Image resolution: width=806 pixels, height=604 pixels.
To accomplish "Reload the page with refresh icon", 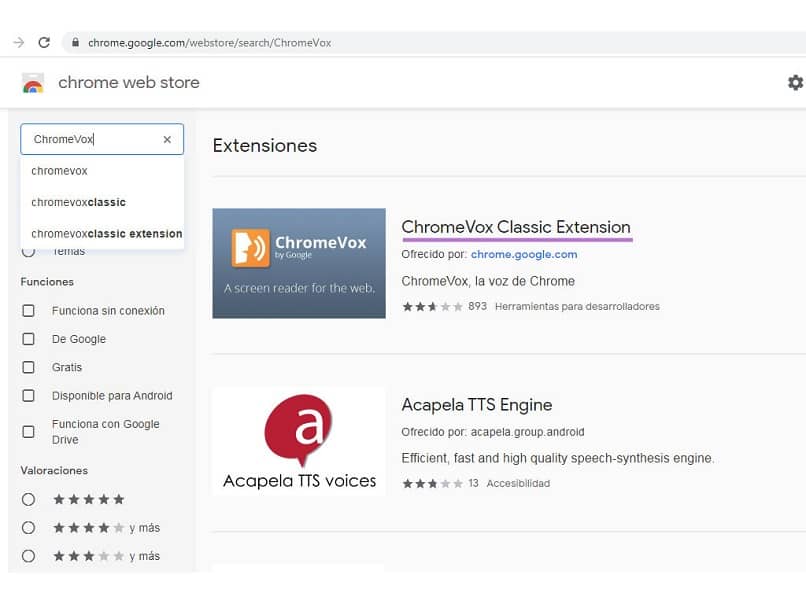I will click(44, 42).
